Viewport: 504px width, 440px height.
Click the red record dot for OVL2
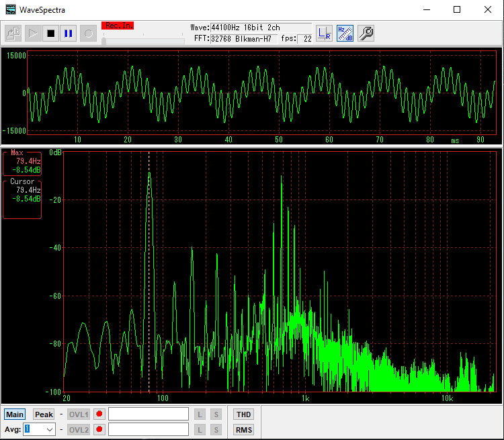(99, 429)
